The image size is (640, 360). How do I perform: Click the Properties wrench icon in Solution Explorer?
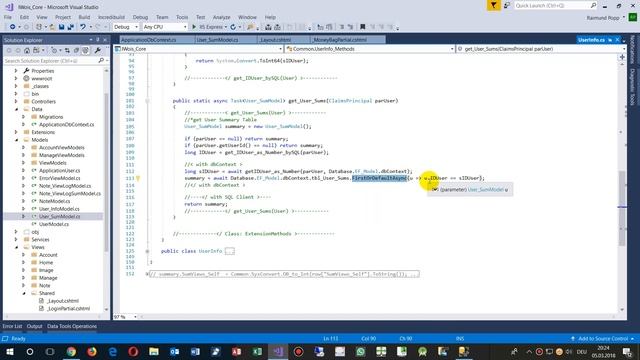pyautogui.click(x=97, y=51)
